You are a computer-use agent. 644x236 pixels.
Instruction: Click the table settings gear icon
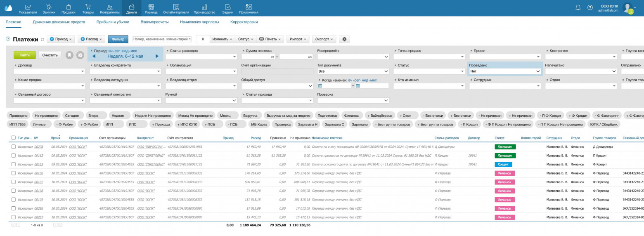pyautogui.click(x=344, y=39)
